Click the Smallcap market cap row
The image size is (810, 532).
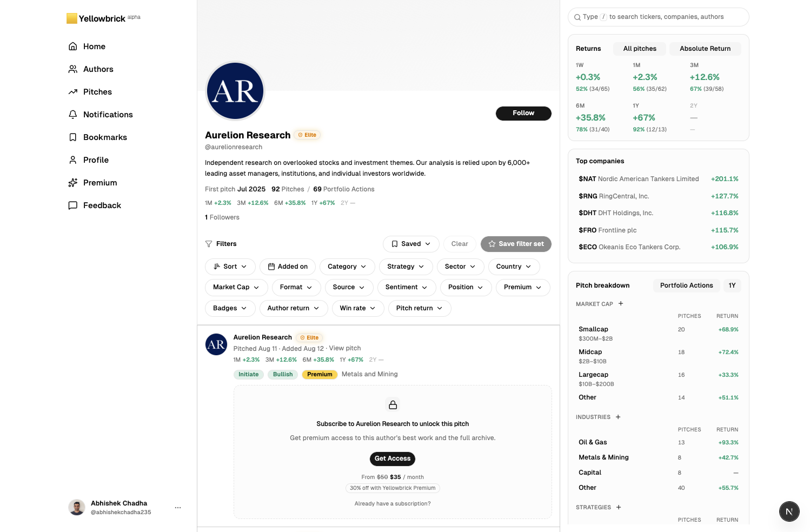[659, 334]
